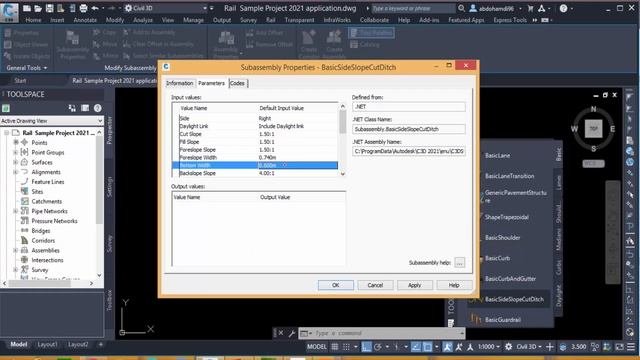This screenshot has height=360, width=640.
Task: Expand the Assemblies tree node
Action: pyautogui.click(x=16, y=250)
